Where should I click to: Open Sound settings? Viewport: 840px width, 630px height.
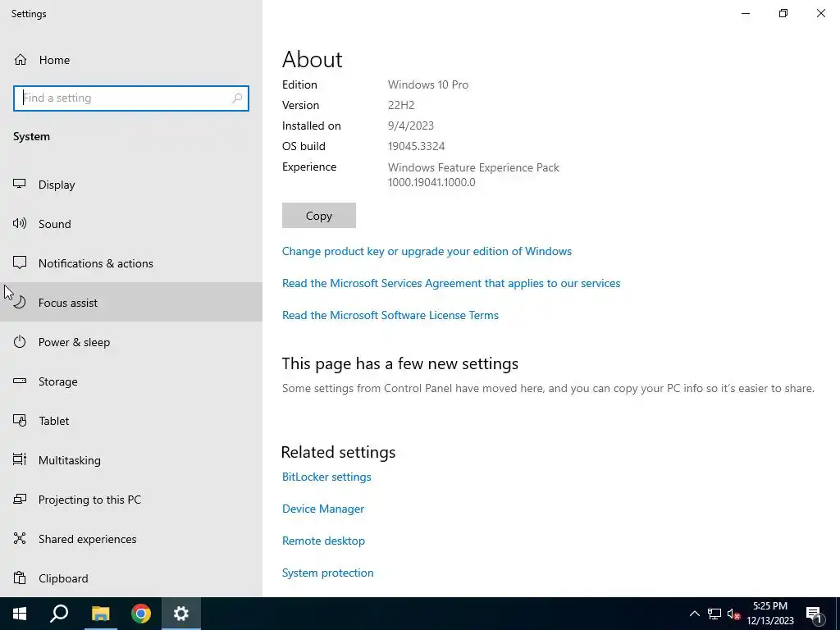131,224
